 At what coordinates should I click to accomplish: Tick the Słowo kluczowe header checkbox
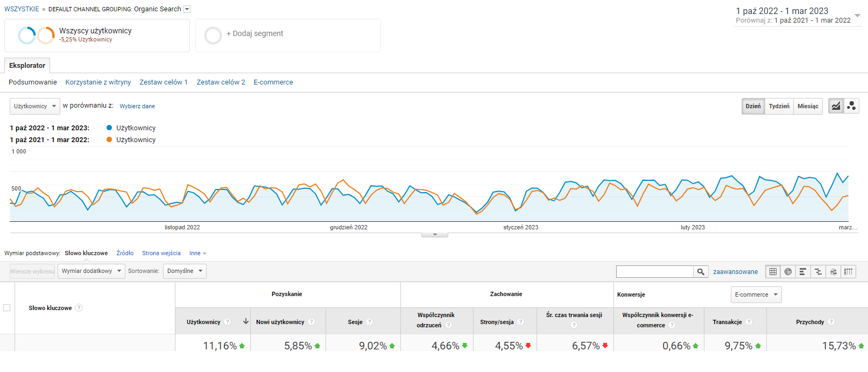7,308
